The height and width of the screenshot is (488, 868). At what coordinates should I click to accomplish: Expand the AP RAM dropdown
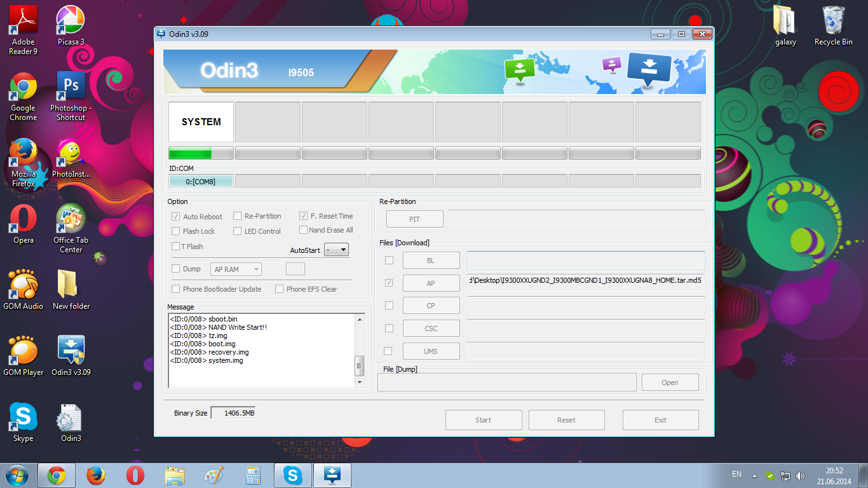pos(236,269)
